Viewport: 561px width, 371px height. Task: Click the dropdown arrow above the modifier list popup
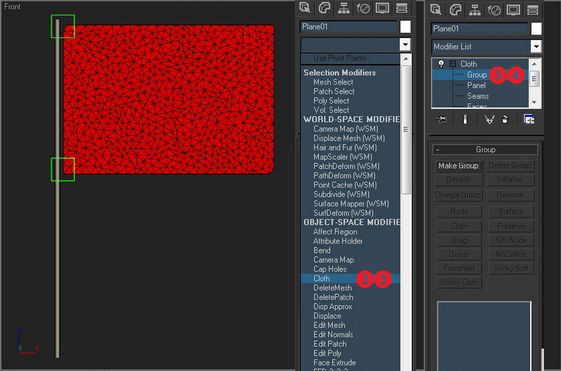click(405, 45)
